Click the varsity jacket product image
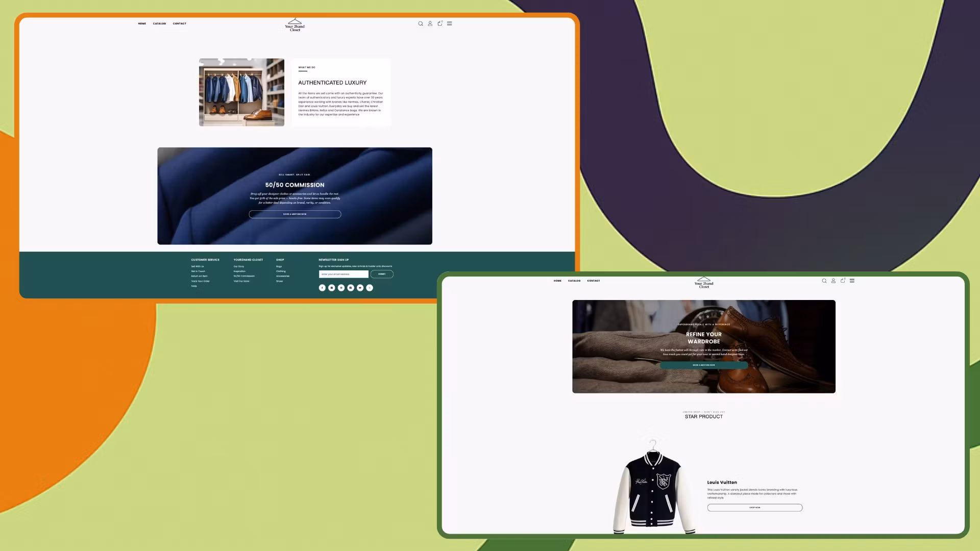 (653, 487)
